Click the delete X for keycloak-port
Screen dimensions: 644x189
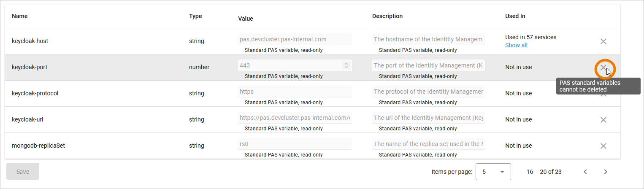pyautogui.click(x=603, y=67)
